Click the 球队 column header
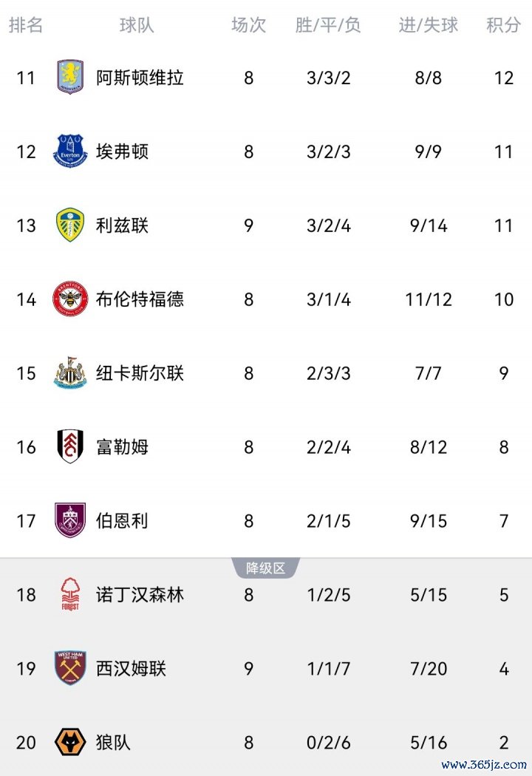 [x=137, y=25]
